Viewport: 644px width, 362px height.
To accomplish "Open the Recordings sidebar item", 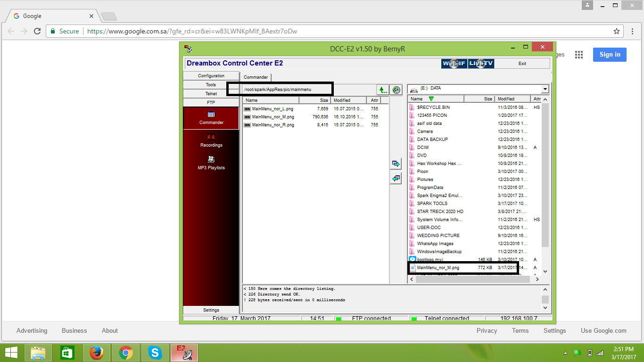I will click(211, 140).
